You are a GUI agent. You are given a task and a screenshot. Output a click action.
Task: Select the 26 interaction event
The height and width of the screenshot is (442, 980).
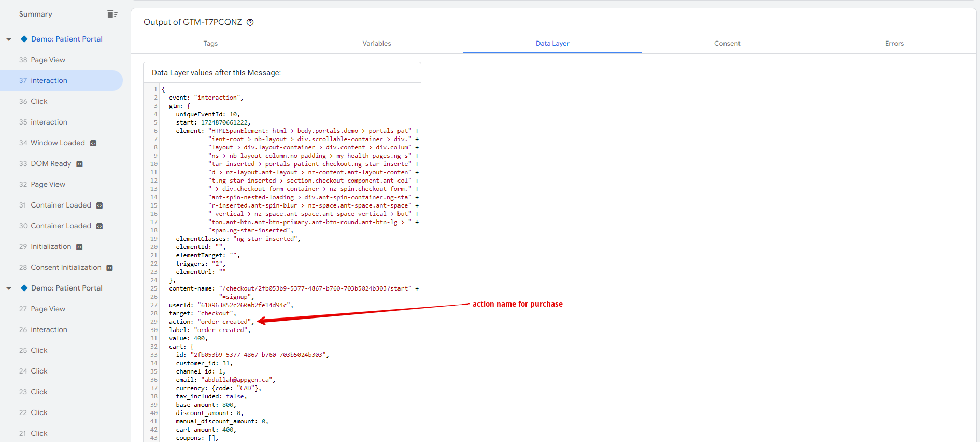click(x=49, y=329)
